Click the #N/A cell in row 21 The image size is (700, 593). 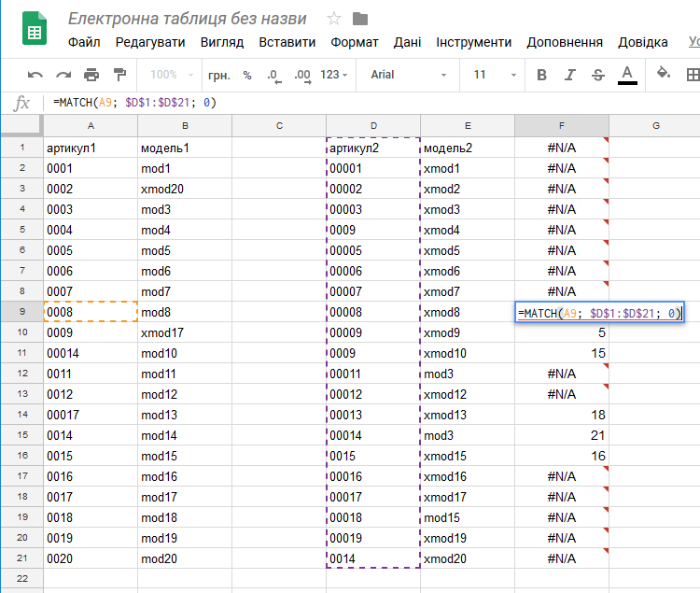(x=562, y=558)
